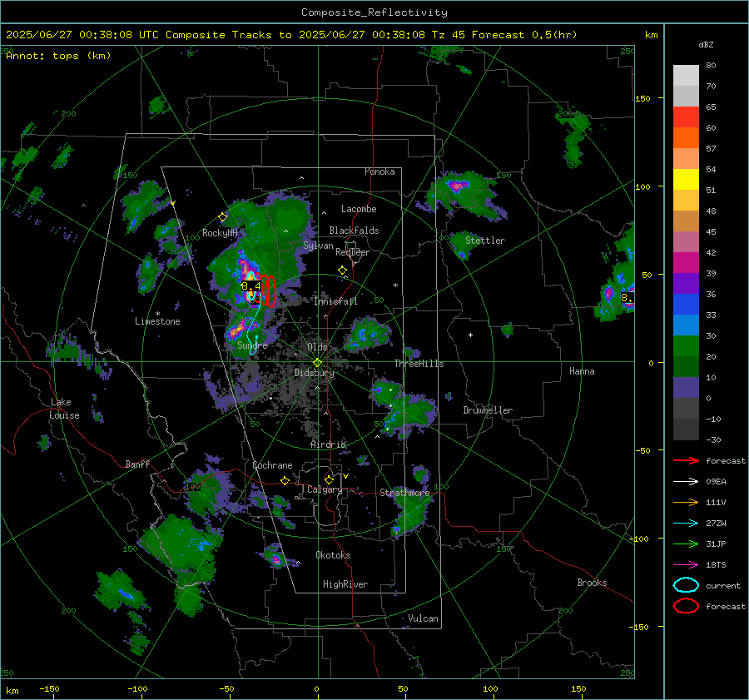Click the Innisfail label
Viewport: 749px width, 700px height.
336,301
